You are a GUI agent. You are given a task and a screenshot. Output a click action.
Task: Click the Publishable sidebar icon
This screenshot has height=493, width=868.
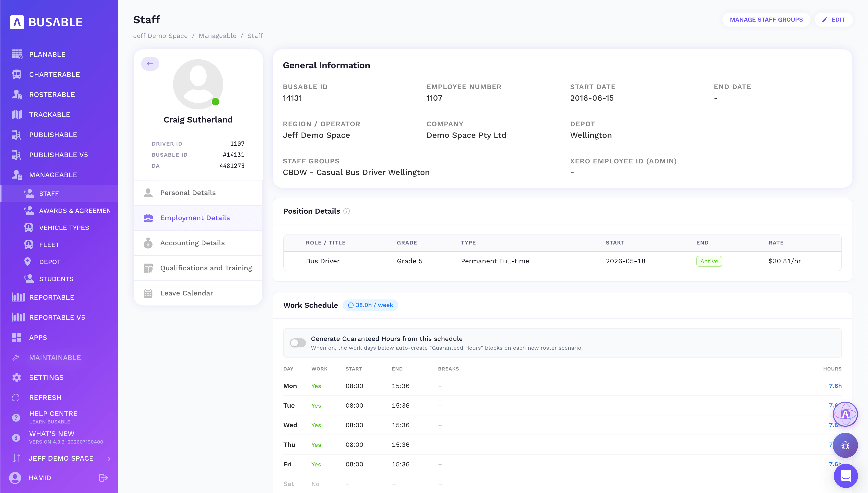tap(16, 135)
